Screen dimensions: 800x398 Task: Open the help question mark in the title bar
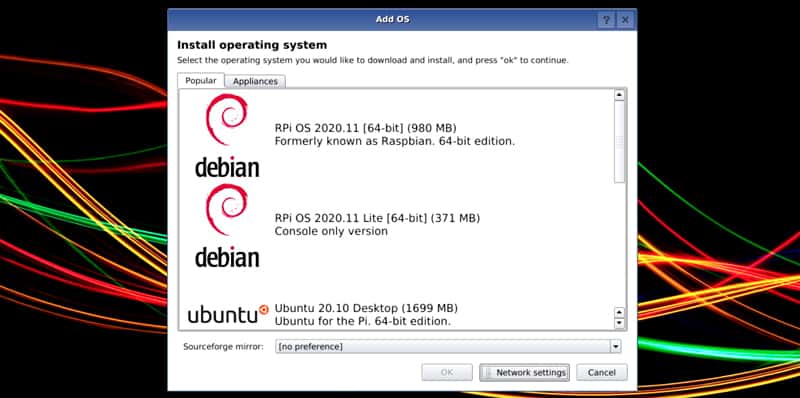[x=606, y=20]
